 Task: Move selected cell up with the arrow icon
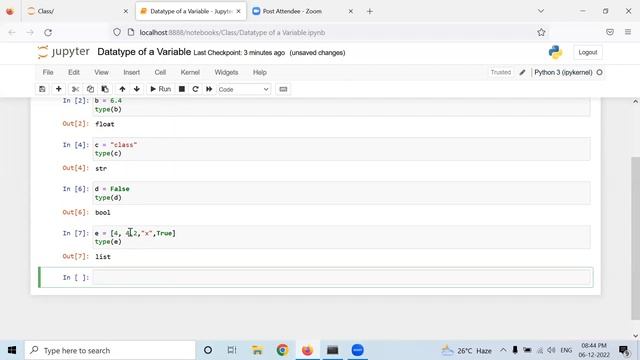coord(122,89)
